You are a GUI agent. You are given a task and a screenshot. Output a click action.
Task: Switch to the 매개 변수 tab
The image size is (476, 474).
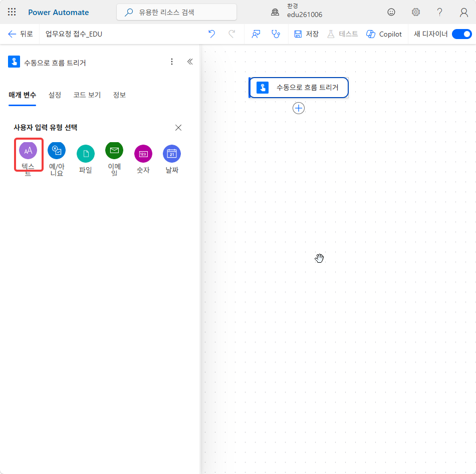point(22,95)
